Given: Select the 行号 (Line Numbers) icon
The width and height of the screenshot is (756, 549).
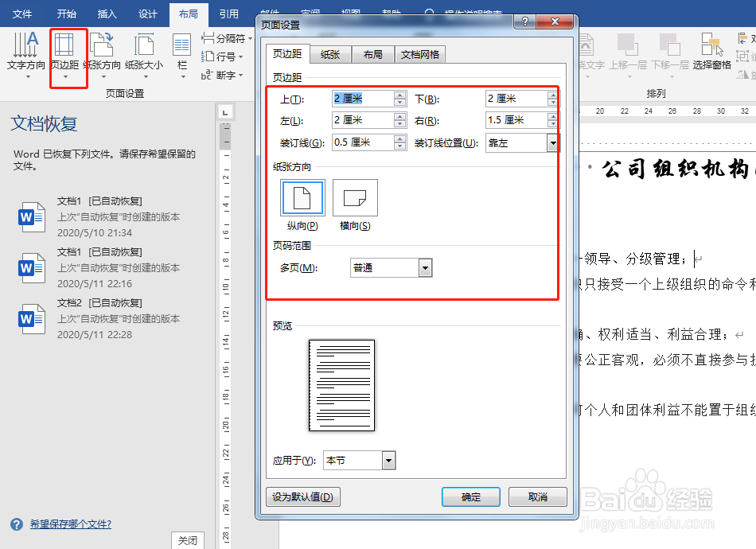Looking at the screenshot, I should point(221,56).
